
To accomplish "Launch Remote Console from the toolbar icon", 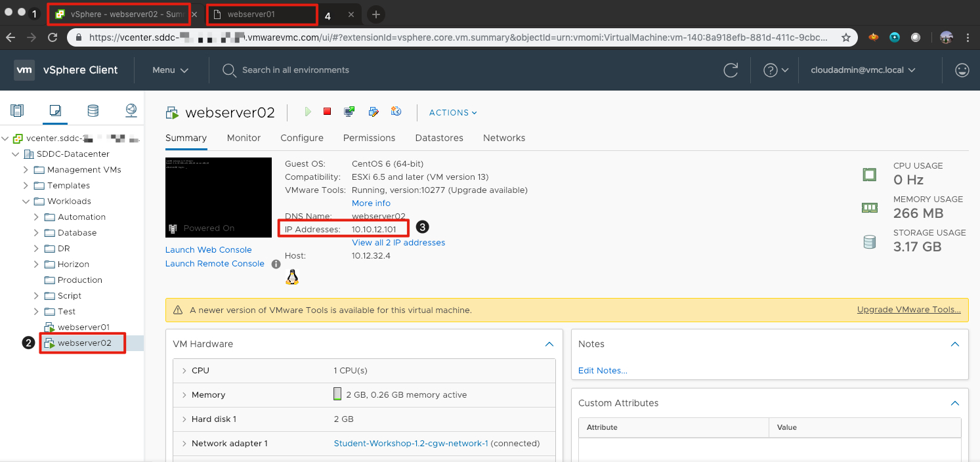I will click(350, 112).
